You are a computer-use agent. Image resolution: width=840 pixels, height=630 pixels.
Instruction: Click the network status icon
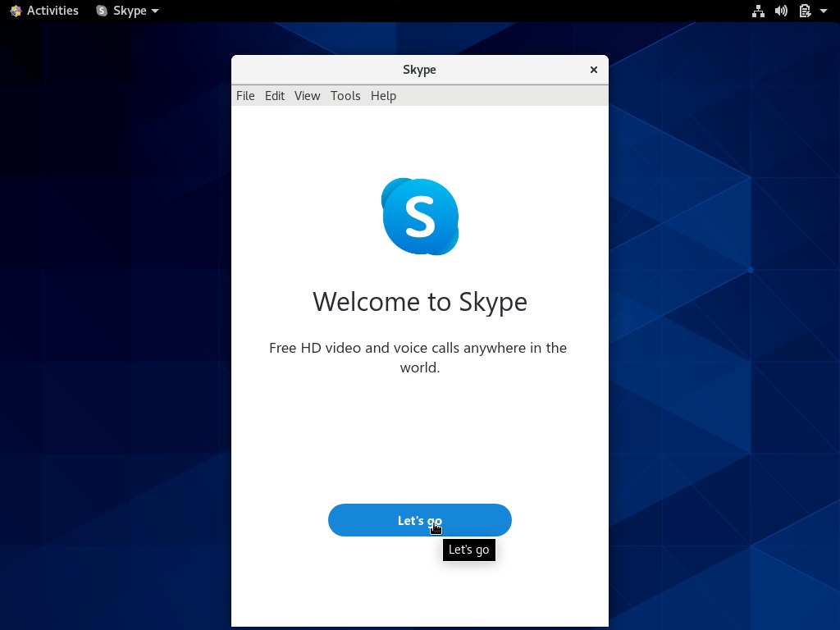(x=758, y=11)
